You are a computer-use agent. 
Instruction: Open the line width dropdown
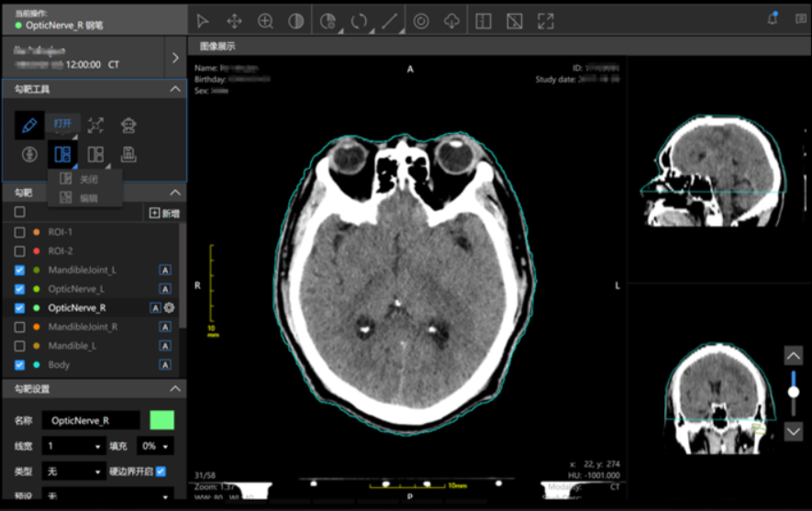coord(73,446)
